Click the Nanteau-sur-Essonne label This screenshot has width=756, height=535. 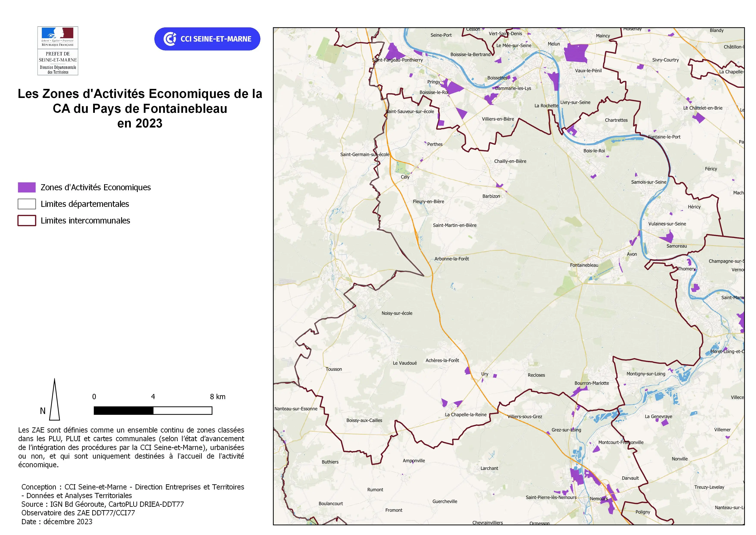pyautogui.click(x=296, y=409)
